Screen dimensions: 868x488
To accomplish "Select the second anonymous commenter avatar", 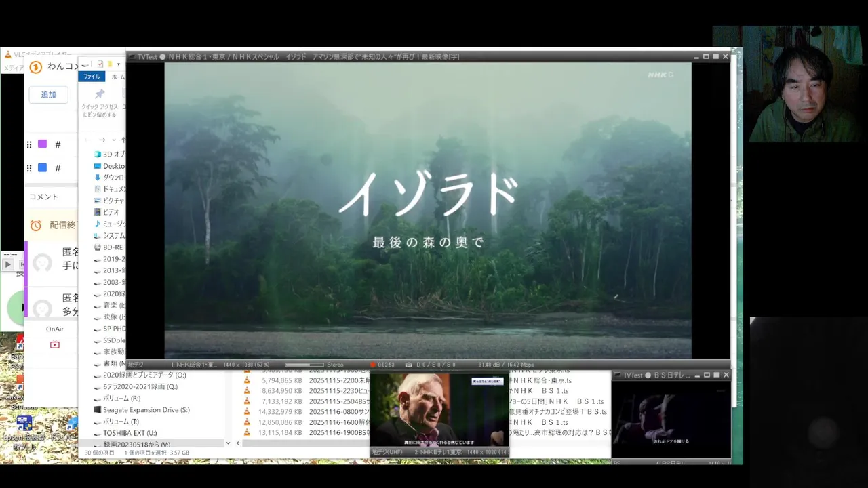I will pos(43,309).
